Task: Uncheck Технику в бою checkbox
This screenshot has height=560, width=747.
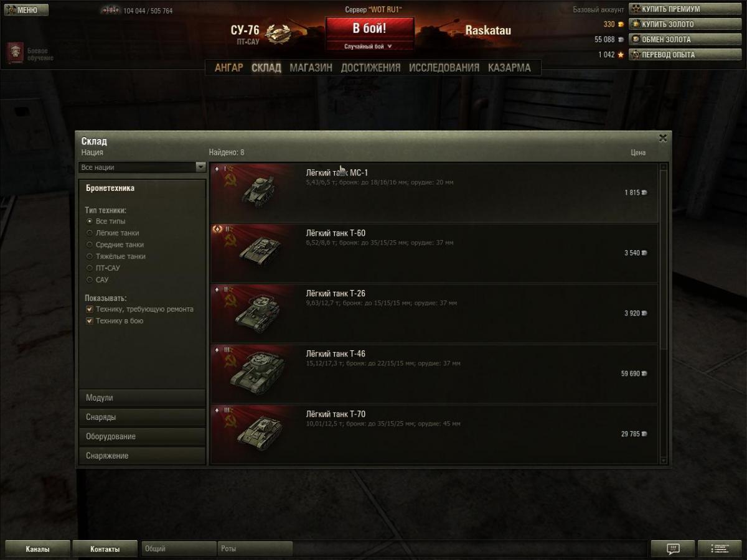Action: [x=90, y=321]
